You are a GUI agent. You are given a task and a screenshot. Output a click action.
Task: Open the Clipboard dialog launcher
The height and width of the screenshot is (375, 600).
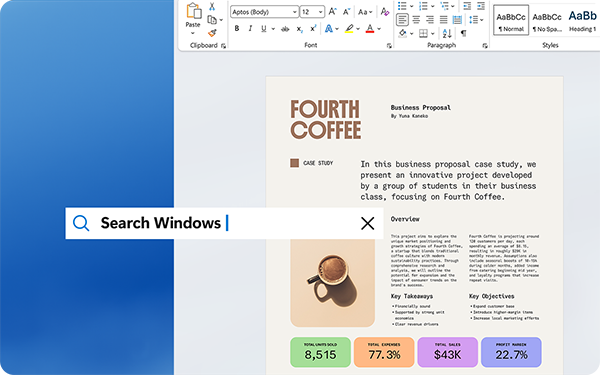pos(223,46)
